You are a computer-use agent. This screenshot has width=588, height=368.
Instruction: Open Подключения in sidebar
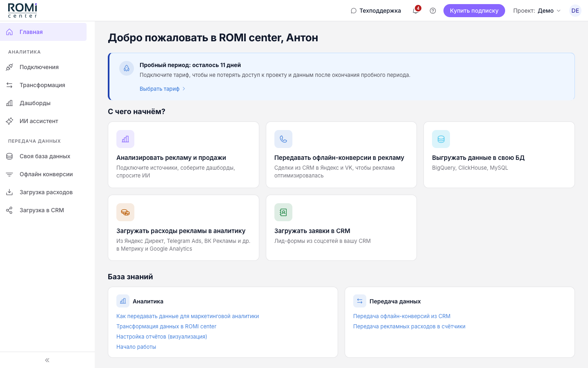point(43,67)
